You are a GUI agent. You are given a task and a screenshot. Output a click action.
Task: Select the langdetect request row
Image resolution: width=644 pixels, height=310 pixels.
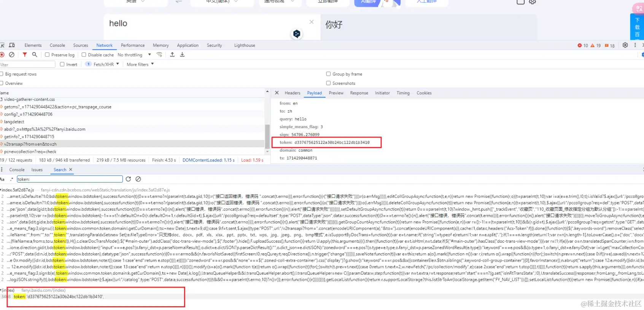[x=132, y=122]
